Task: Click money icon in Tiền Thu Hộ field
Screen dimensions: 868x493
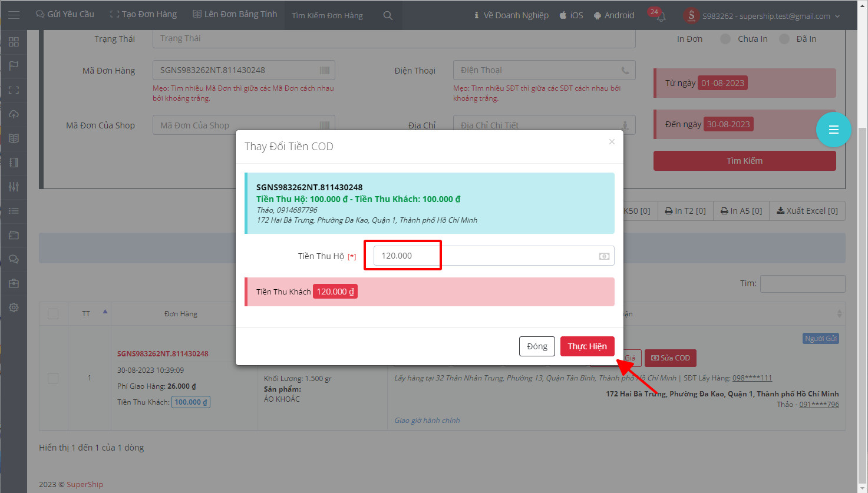Action: tap(604, 256)
